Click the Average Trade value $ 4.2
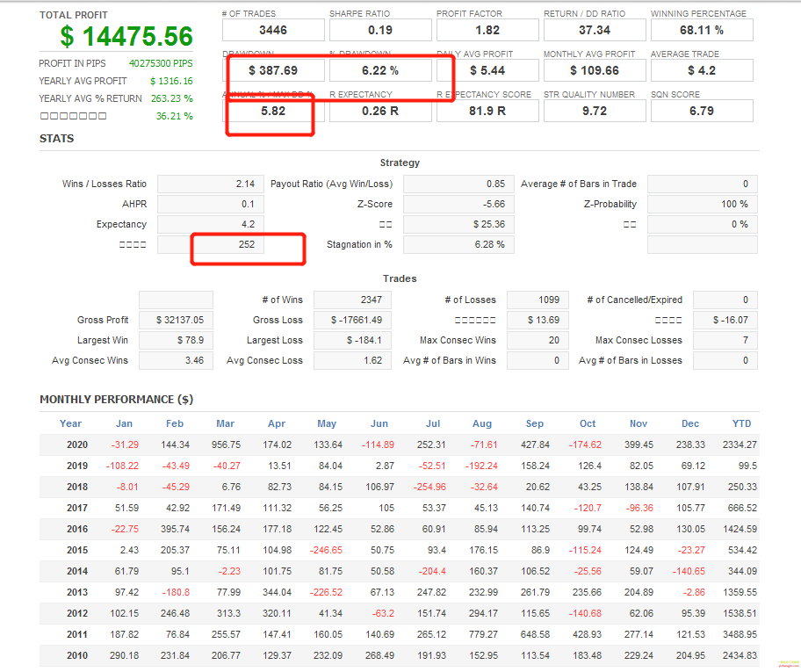 tap(702, 70)
